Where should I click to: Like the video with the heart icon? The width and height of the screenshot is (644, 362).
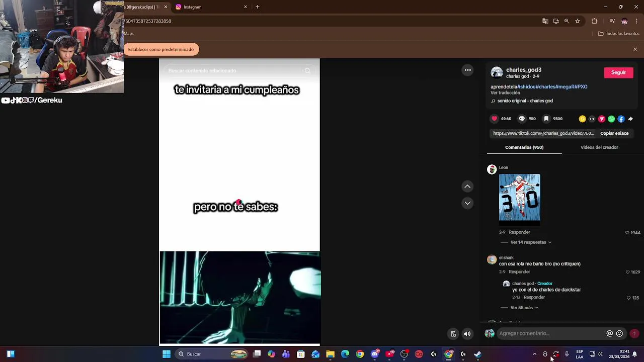point(495,119)
